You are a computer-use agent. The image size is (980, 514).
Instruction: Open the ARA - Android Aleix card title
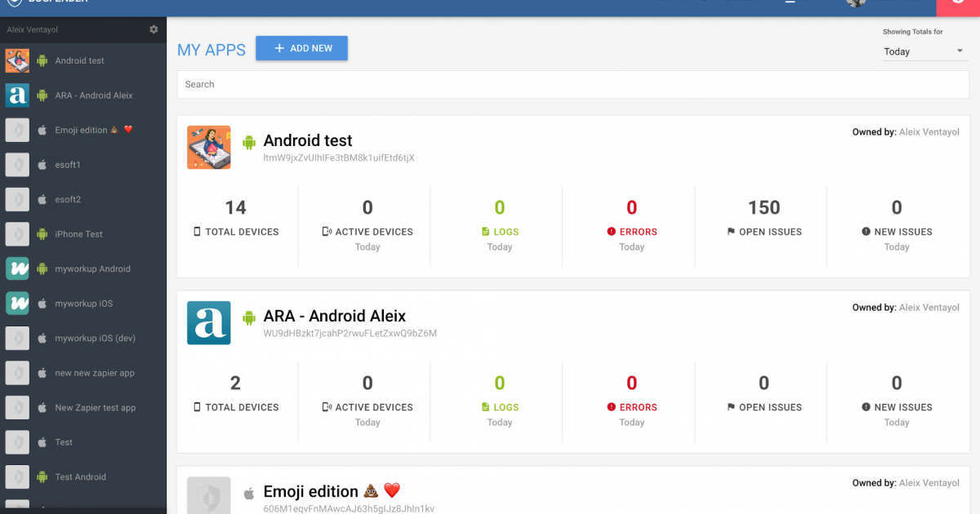(335, 316)
